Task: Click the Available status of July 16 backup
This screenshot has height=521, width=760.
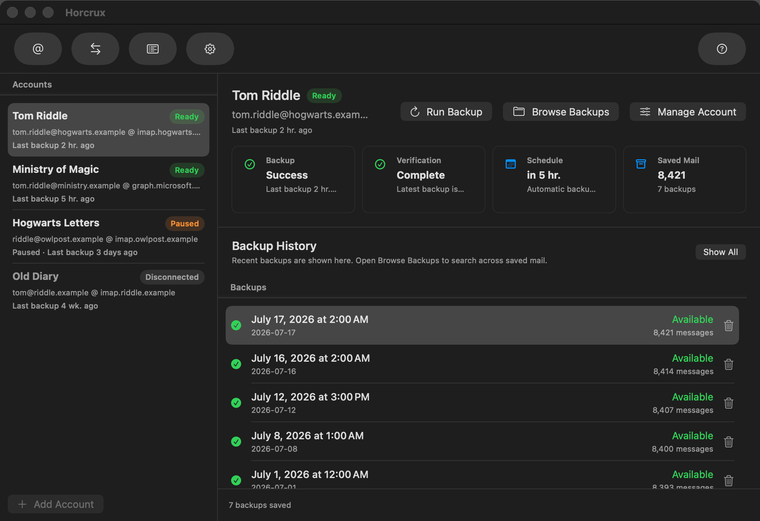Action: pos(692,358)
